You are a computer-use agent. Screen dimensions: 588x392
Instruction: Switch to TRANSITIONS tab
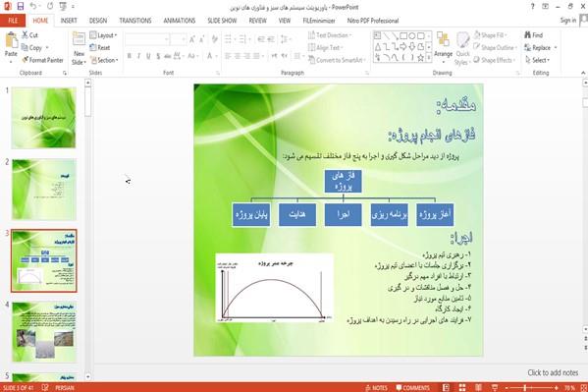point(135,21)
